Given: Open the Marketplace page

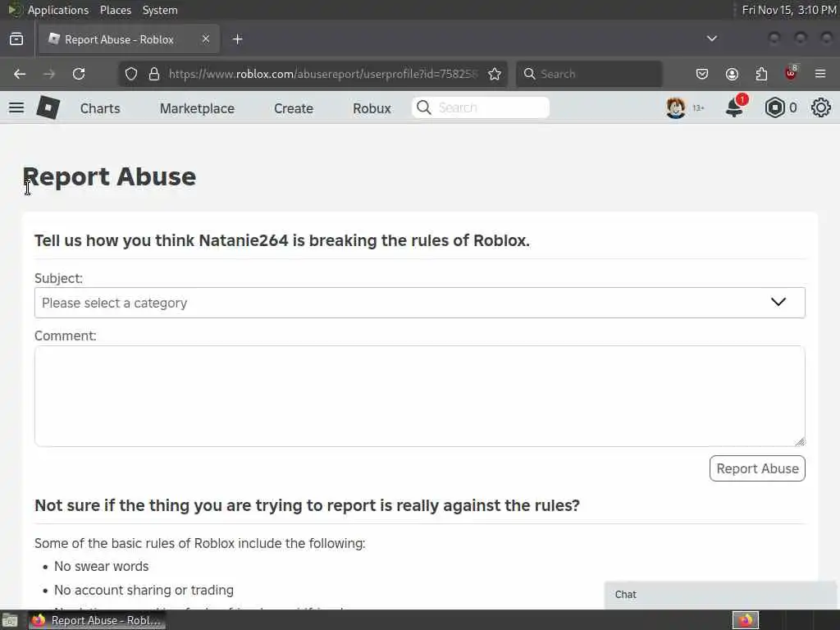Looking at the screenshot, I should pos(197,108).
